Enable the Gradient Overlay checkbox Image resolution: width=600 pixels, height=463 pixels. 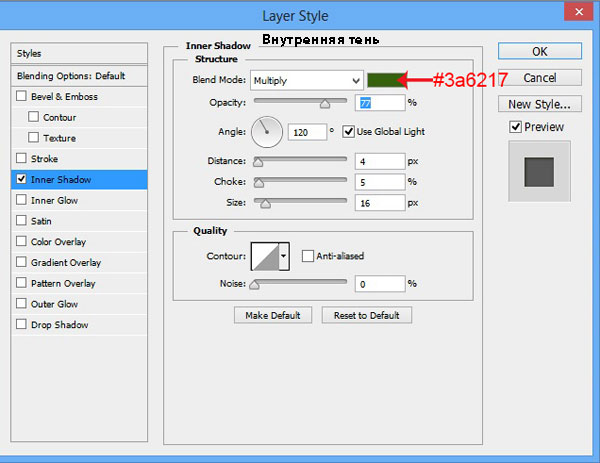point(21,261)
